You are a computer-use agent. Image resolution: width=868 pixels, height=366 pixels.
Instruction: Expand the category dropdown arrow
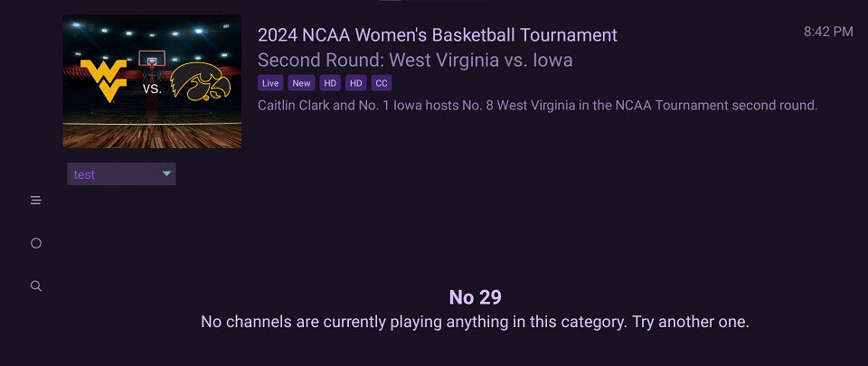pos(166,174)
